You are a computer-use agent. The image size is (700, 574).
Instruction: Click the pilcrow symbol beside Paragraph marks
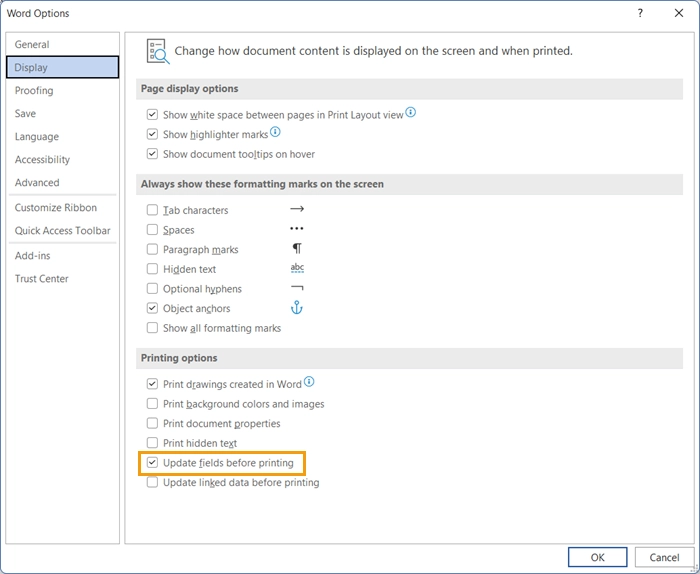297,248
